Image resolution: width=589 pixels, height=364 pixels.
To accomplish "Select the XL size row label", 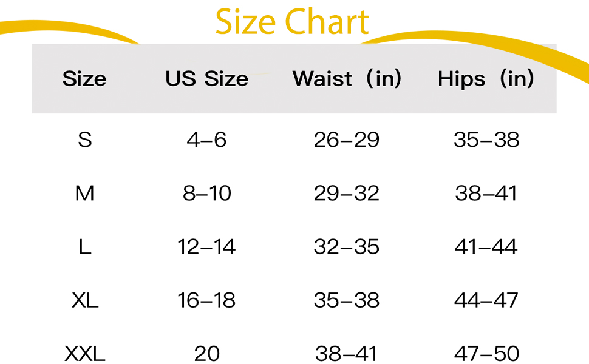I will tap(85, 300).
